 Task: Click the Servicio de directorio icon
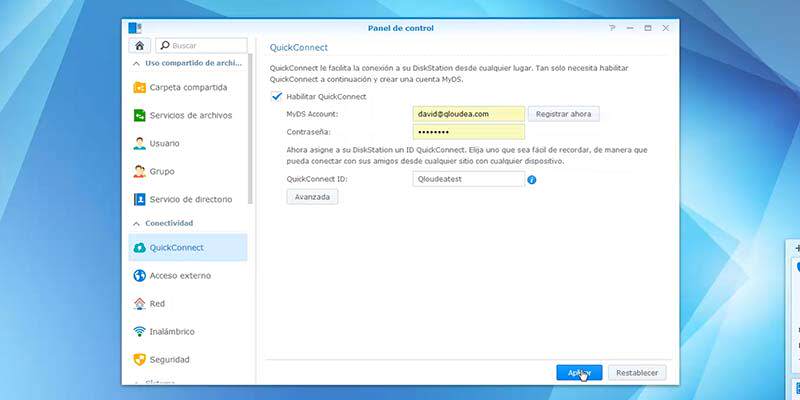point(139,199)
